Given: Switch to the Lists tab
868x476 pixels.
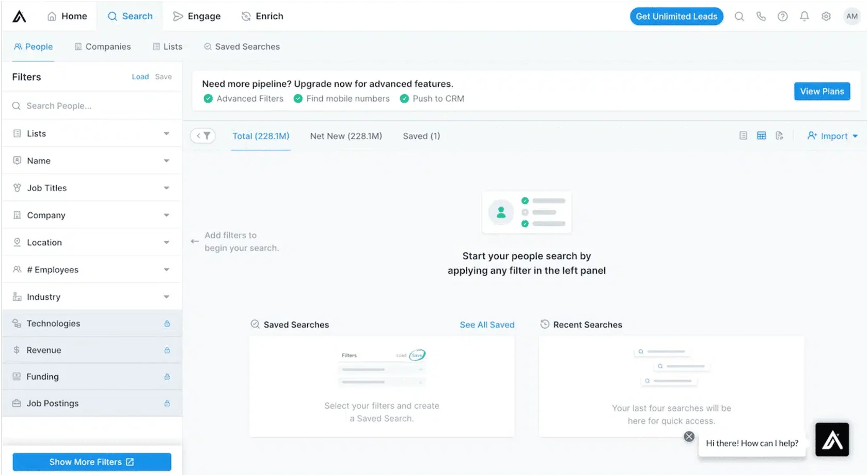Looking at the screenshot, I should (168, 47).
